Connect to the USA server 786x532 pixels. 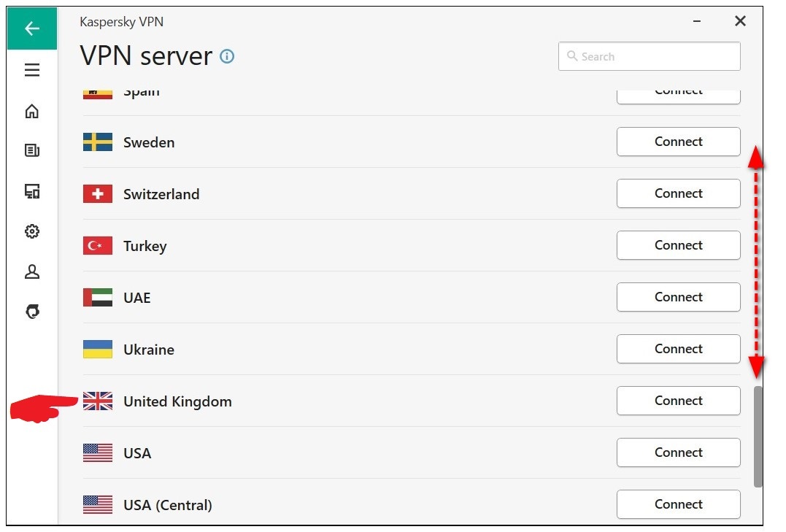click(x=678, y=452)
